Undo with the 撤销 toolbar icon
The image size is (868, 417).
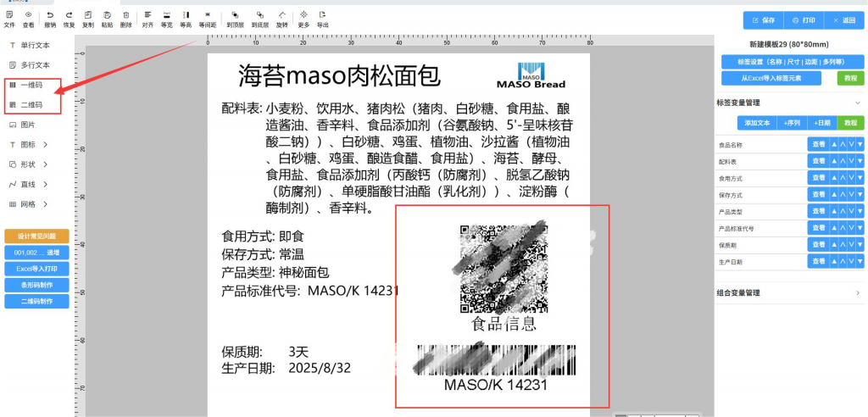tap(50, 19)
